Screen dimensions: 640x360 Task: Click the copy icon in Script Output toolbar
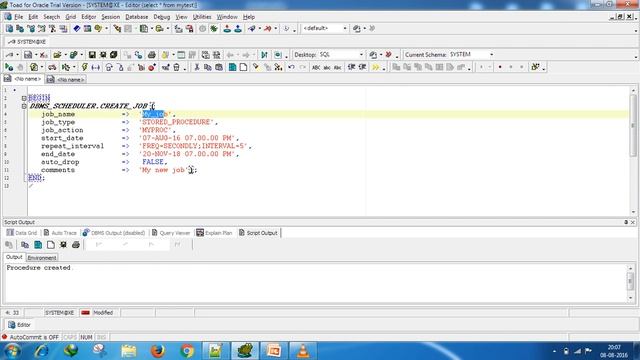24,245
